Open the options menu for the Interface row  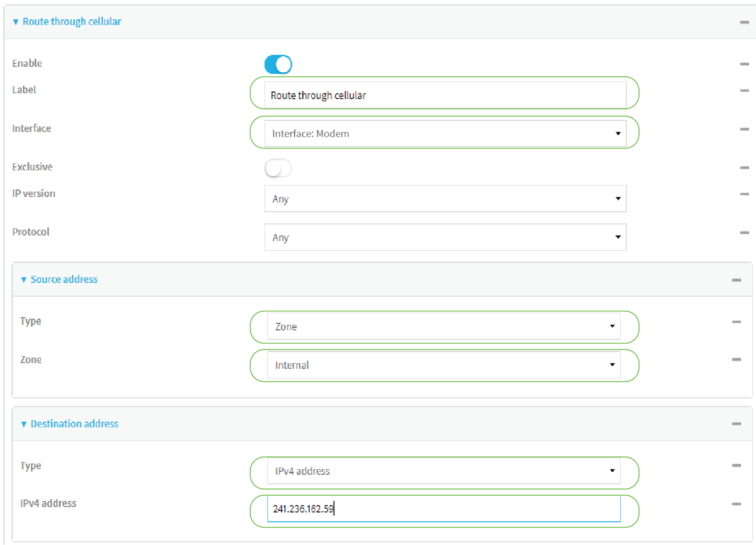pos(745,129)
